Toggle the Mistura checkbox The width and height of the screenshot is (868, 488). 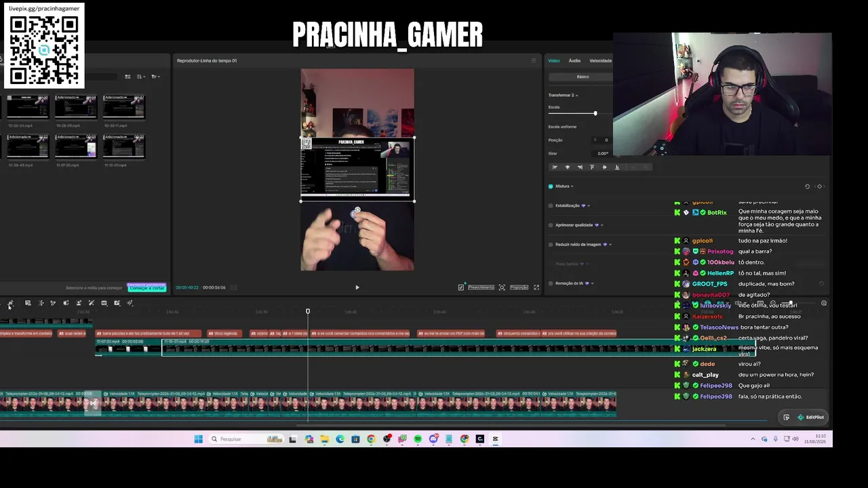(551, 186)
